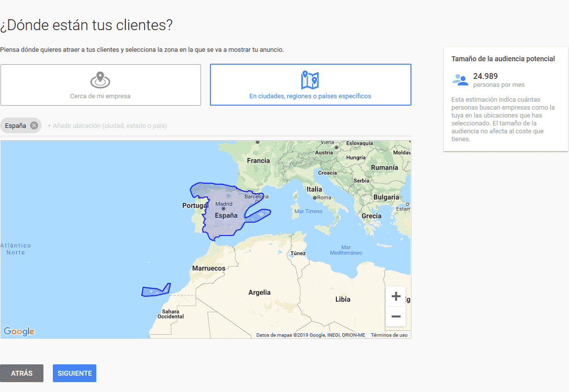569x392 pixels.
Task: Select En ciudades, regiones o países específicos
Action: point(311,85)
